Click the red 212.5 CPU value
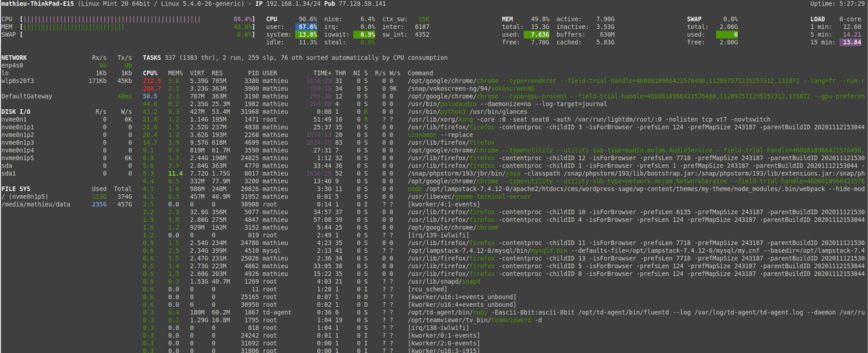Image resolution: width=868 pixels, height=353 pixels. 152,80
